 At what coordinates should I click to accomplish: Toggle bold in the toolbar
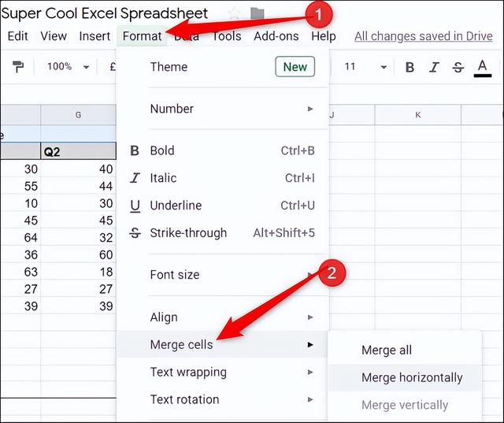pyautogui.click(x=409, y=67)
